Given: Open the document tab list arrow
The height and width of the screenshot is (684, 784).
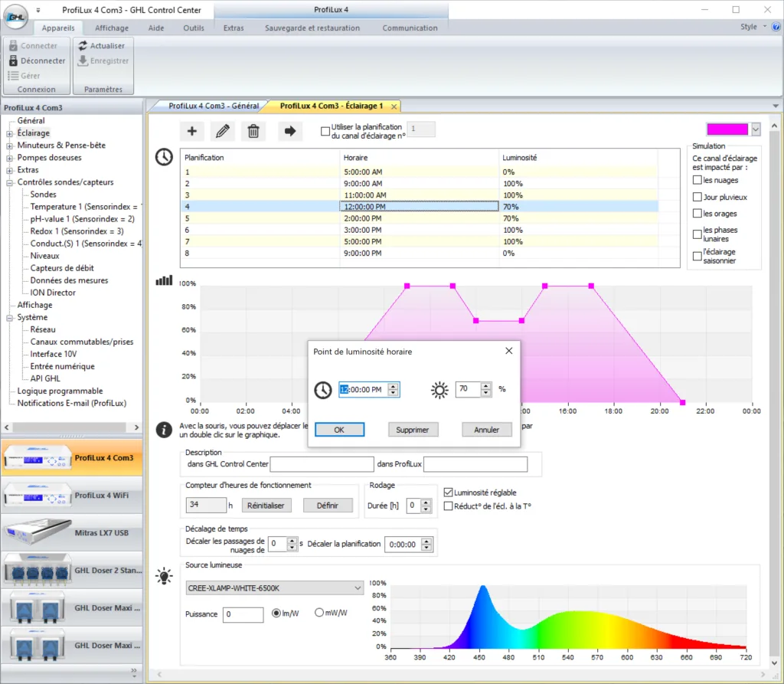Looking at the screenshot, I should (x=776, y=106).
